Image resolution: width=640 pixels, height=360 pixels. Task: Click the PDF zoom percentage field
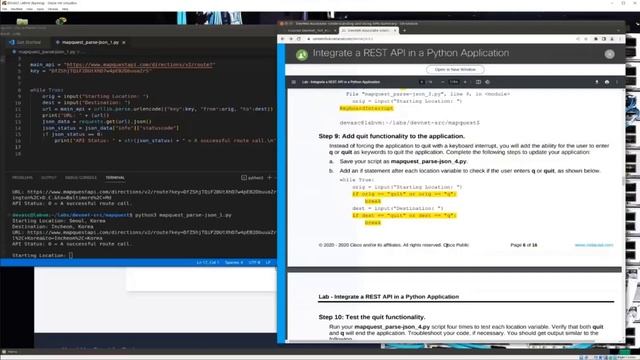454,82
